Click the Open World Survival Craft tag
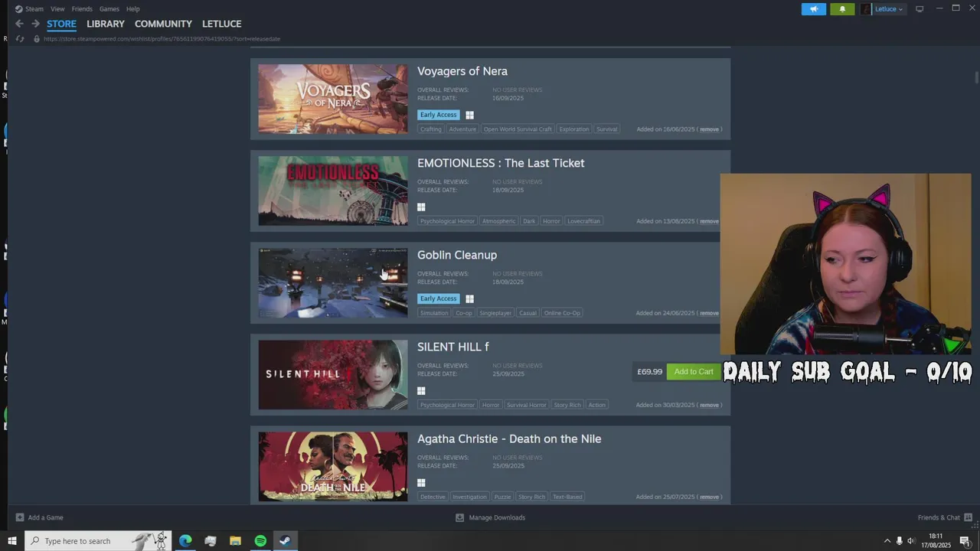The width and height of the screenshot is (980, 551). click(x=518, y=129)
